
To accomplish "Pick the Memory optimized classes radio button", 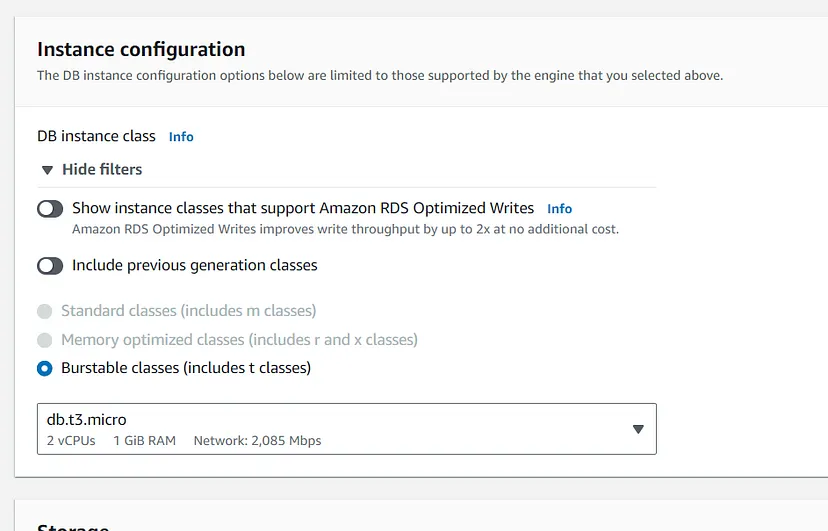I will (44, 340).
